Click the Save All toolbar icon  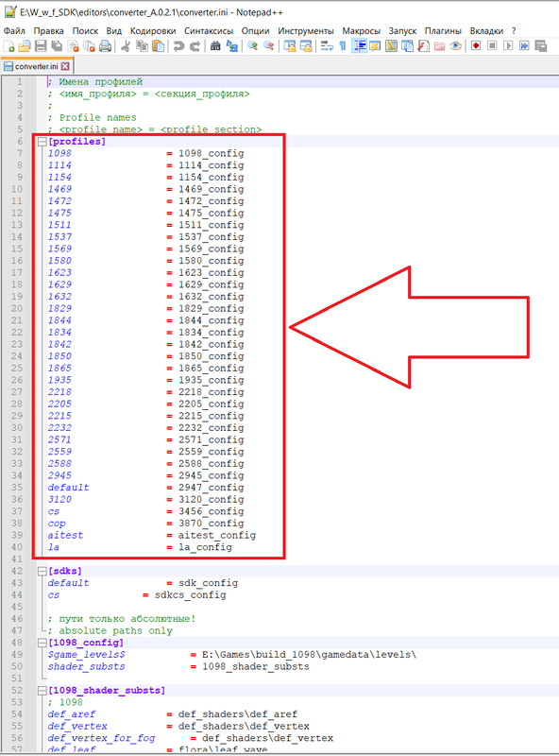point(57,46)
